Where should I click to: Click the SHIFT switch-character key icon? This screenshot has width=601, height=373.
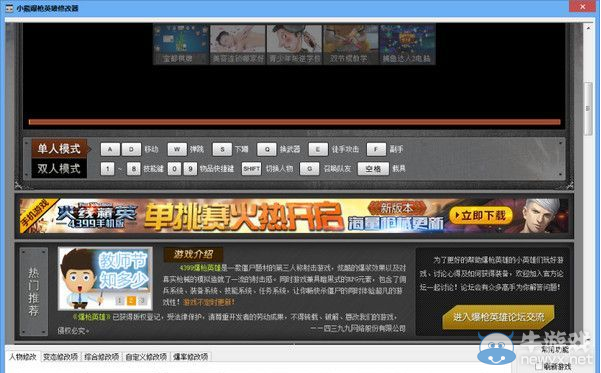click(251, 169)
